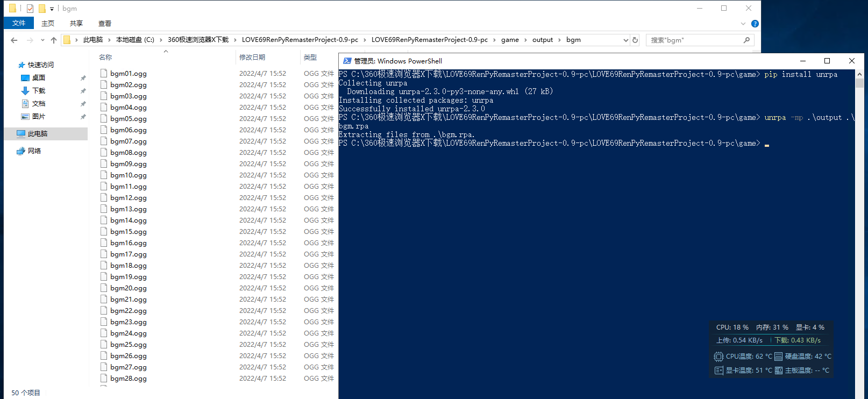Unpin 文档 via its pin icon
This screenshot has width=868, height=399.
click(x=83, y=104)
